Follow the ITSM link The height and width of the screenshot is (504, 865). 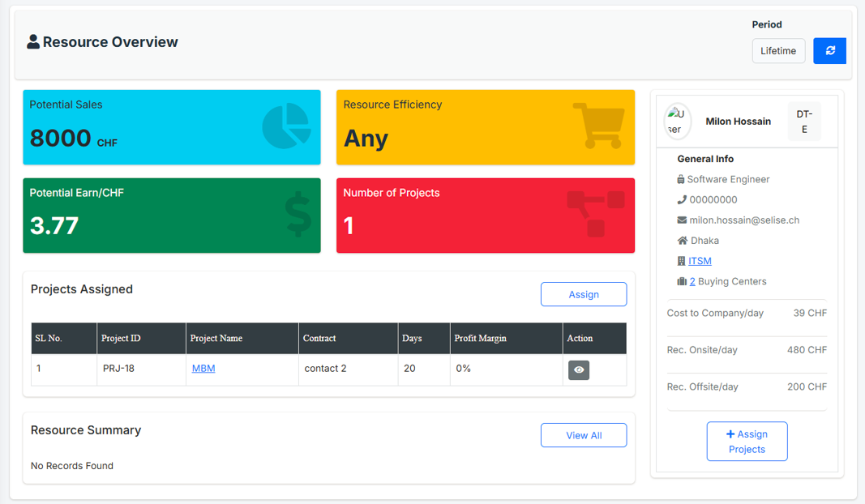[700, 261]
